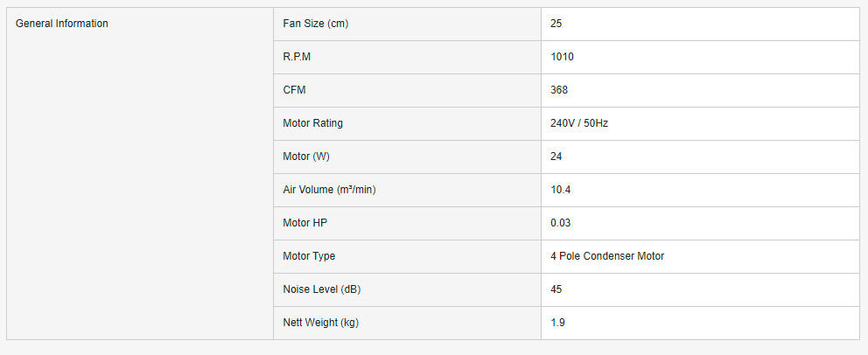
Task: Click the motor wattage value 24
Action: tap(556, 157)
